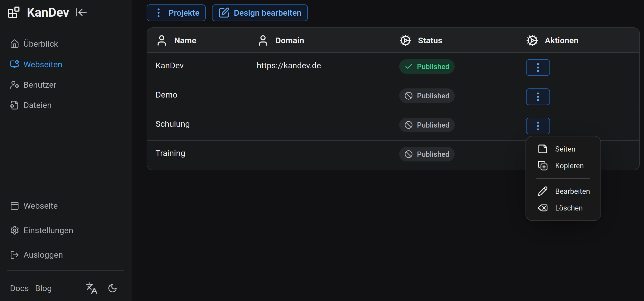Click Löschen in the dropdown menu
Screen dimensions: 644x301
[568, 208]
